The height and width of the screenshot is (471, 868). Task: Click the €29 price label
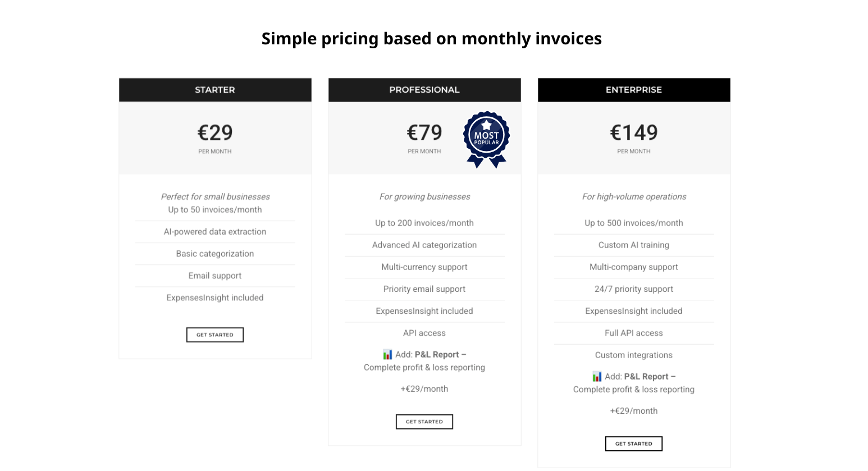pyautogui.click(x=215, y=133)
